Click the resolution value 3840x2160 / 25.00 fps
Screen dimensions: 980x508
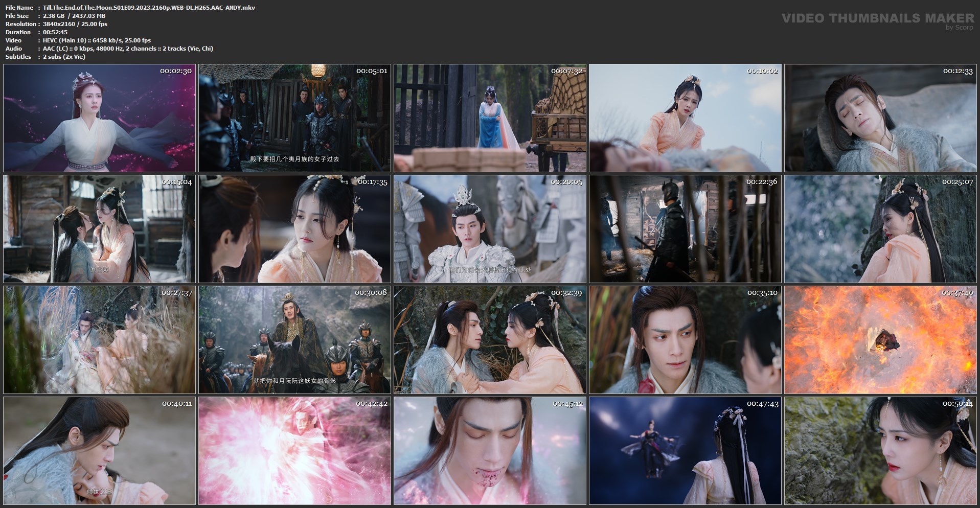click(x=75, y=24)
